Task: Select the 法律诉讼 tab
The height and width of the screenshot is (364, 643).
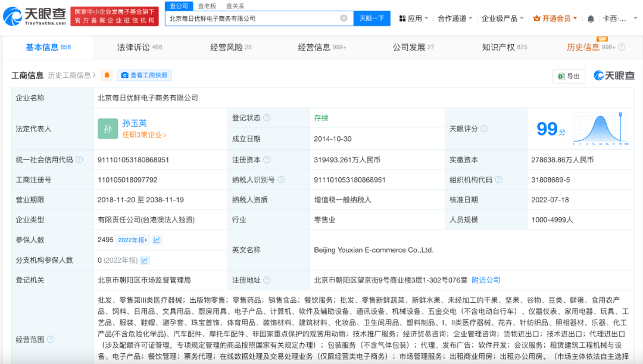Action: [139, 47]
